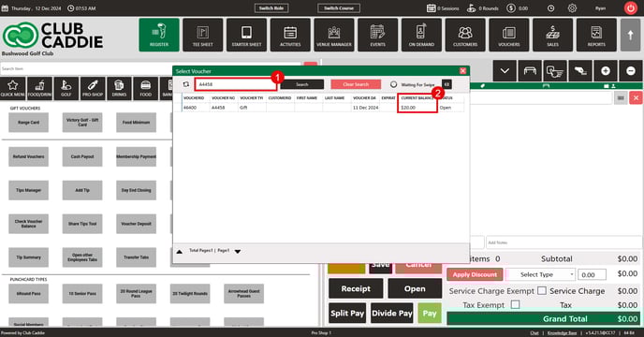
Task: Enable the Tax Exempt checkbox
Action: [515, 304]
